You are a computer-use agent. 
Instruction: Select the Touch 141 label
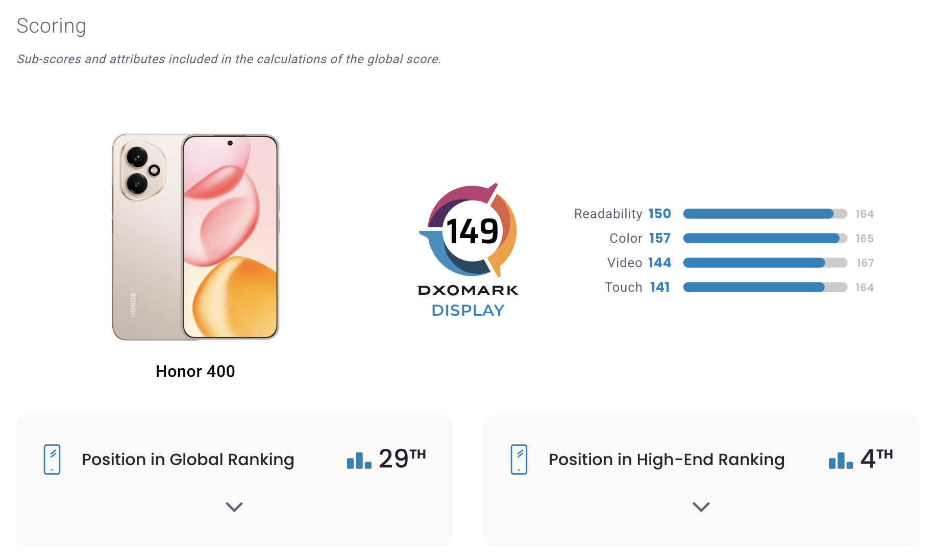(x=637, y=287)
